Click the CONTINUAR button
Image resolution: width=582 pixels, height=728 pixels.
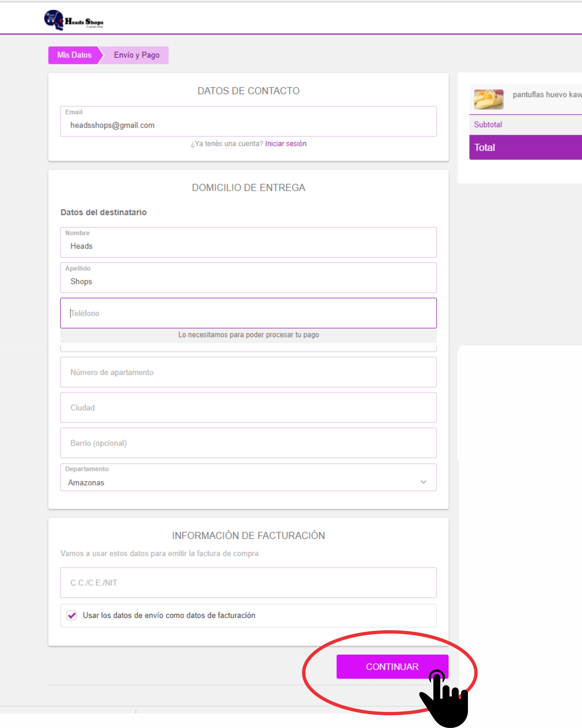pos(392,667)
